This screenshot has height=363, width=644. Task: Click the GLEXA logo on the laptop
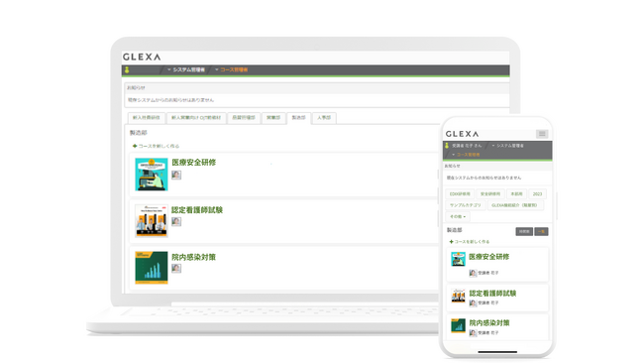coord(142,58)
